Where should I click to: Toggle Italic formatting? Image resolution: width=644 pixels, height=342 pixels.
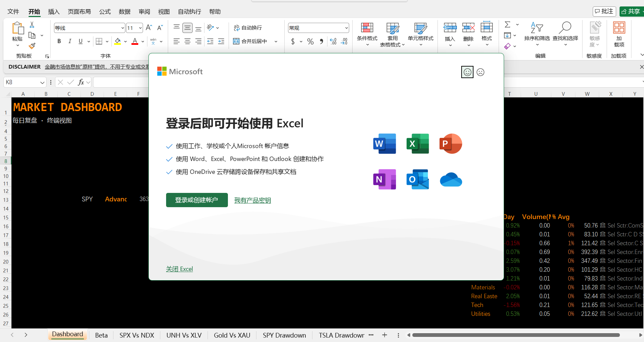point(70,41)
